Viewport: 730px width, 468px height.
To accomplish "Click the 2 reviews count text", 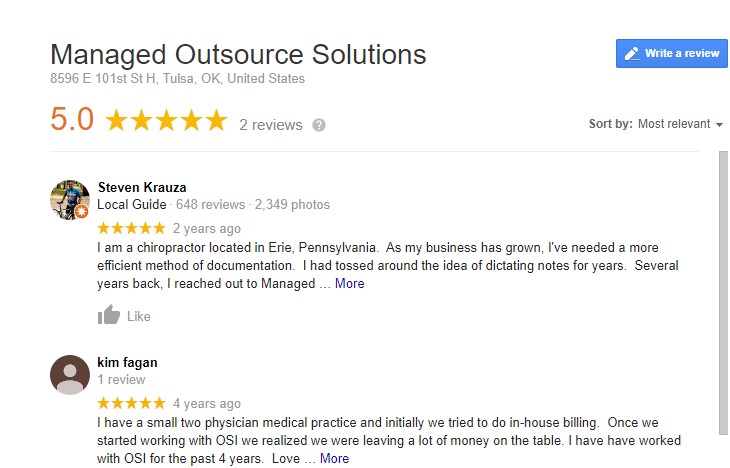I will pyautogui.click(x=270, y=125).
